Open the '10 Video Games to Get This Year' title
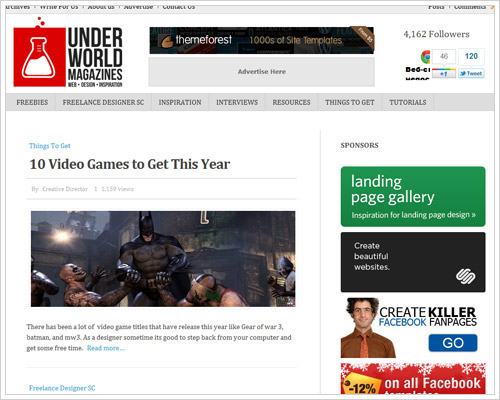Image resolution: width=500 pixels, height=400 pixels. click(x=130, y=164)
